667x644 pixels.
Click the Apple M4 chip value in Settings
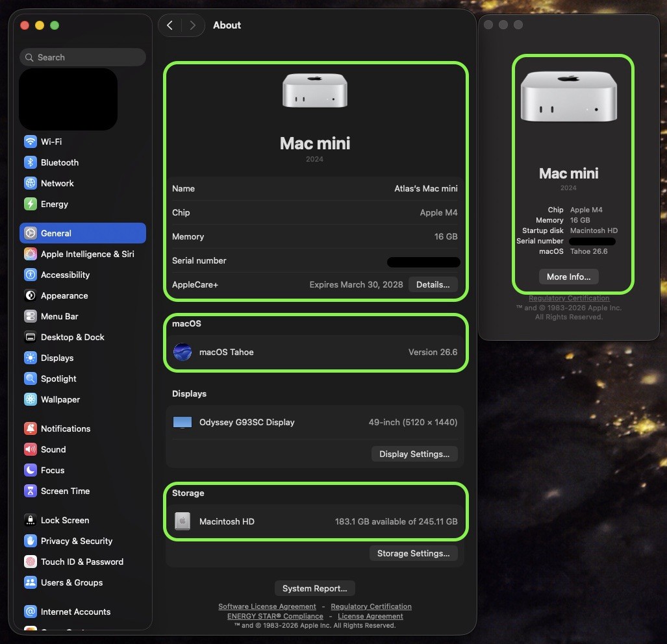coord(438,212)
